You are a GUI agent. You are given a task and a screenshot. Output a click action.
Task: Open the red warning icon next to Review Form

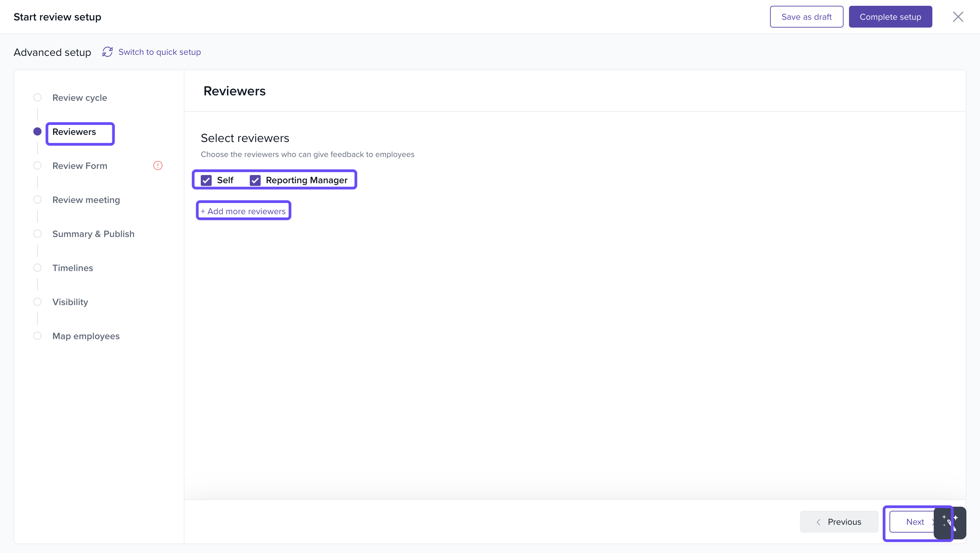(158, 165)
